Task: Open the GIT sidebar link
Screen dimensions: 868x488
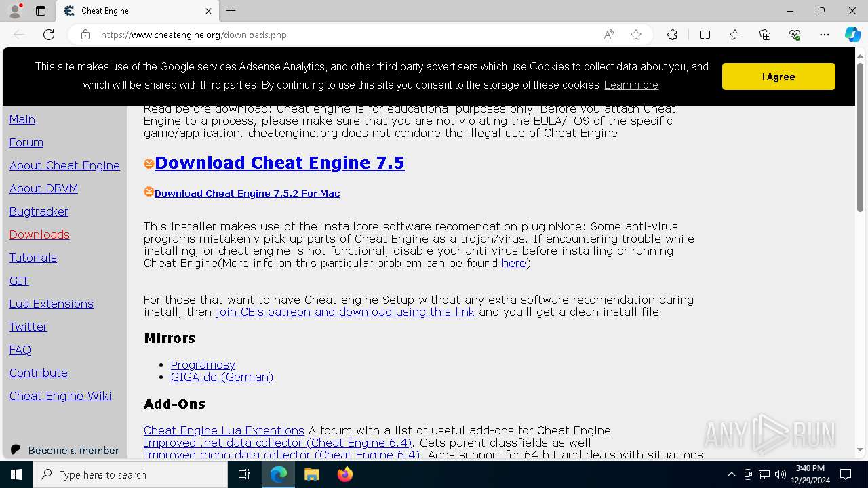Action: [x=19, y=281]
